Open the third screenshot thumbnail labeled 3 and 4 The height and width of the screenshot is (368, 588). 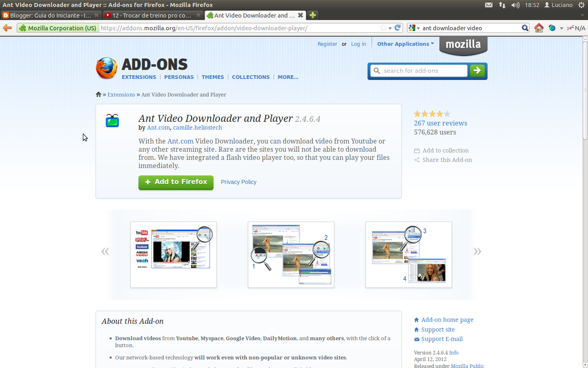coord(409,255)
